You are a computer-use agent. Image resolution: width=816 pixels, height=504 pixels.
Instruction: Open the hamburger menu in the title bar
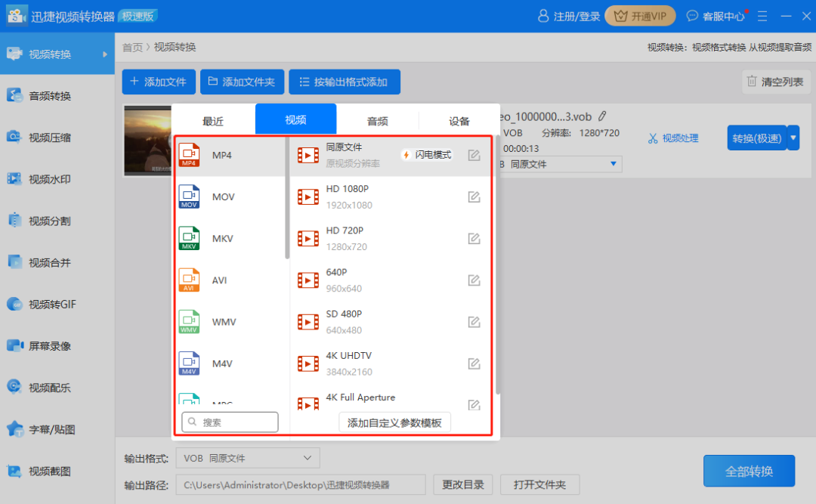point(762,16)
